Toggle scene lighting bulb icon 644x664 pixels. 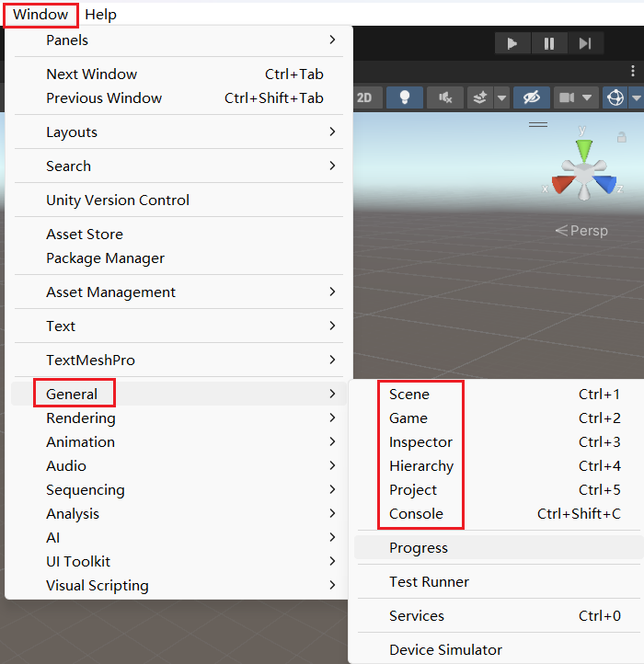click(x=405, y=97)
